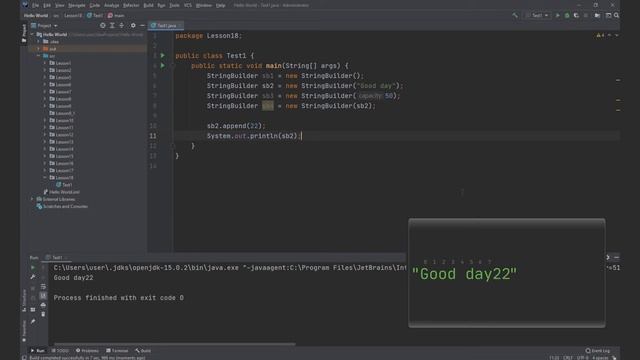Open the Structure tool window side tab

(24, 300)
